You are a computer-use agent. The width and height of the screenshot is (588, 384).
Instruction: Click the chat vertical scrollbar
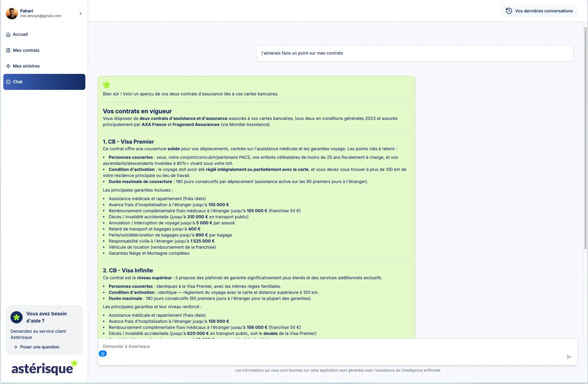[x=585, y=138]
